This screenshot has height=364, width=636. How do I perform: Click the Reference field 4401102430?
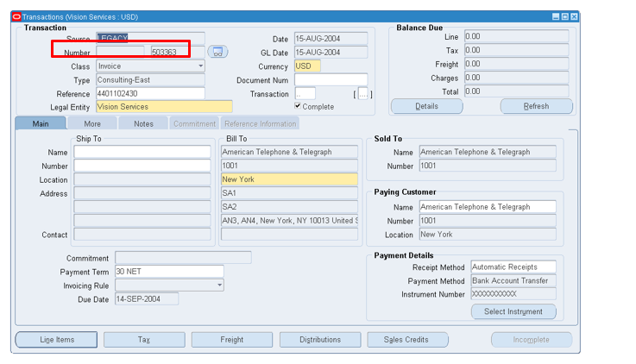[150, 94]
